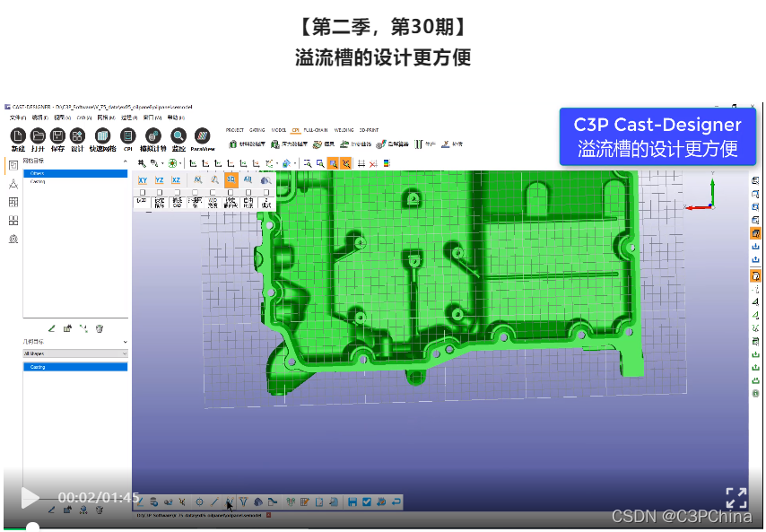The width and height of the screenshot is (766, 532).
Task: Switch to the 3D-PRINT tab
Action: 369,130
